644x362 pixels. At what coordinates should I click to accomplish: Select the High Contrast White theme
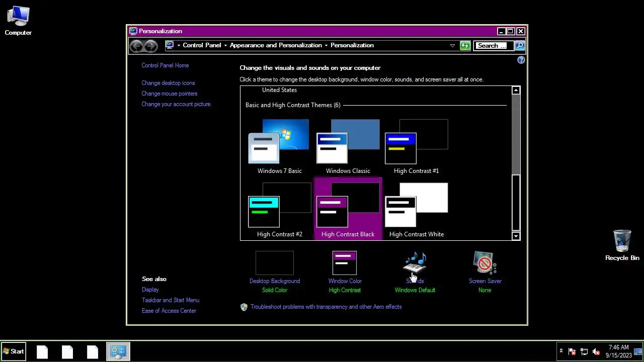coord(416,210)
